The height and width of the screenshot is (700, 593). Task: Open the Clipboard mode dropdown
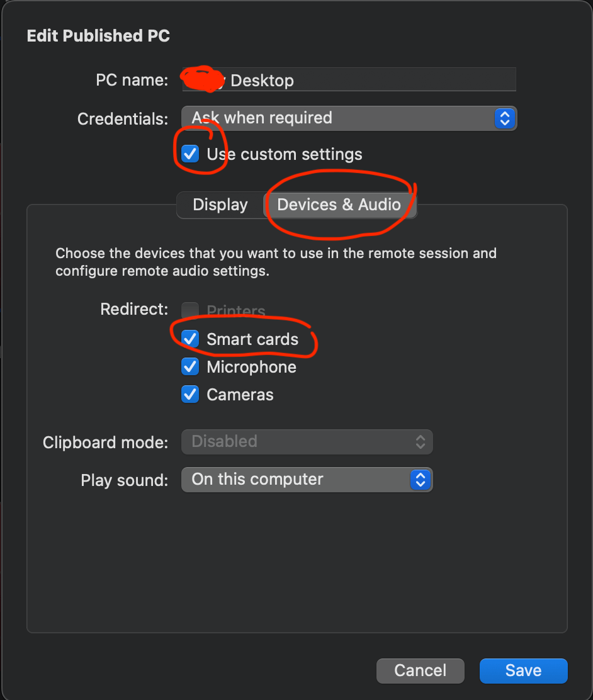click(307, 442)
